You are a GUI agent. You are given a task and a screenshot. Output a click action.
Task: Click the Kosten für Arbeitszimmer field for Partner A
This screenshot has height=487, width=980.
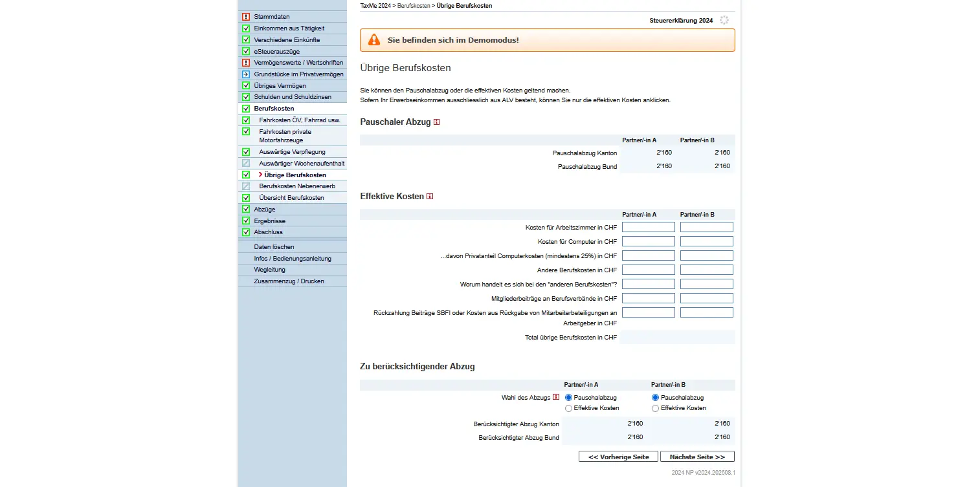[x=648, y=226]
